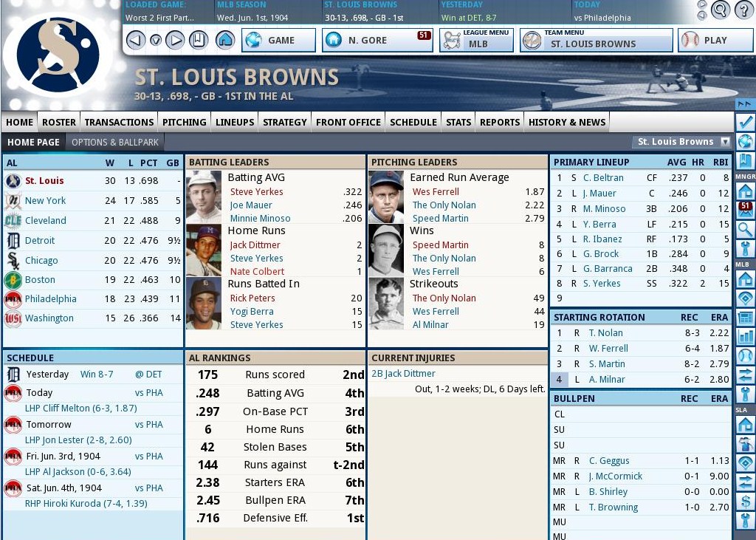The width and height of the screenshot is (756, 540).
Task: Open C. Beltran in the primary lineup
Action: click(603, 178)
